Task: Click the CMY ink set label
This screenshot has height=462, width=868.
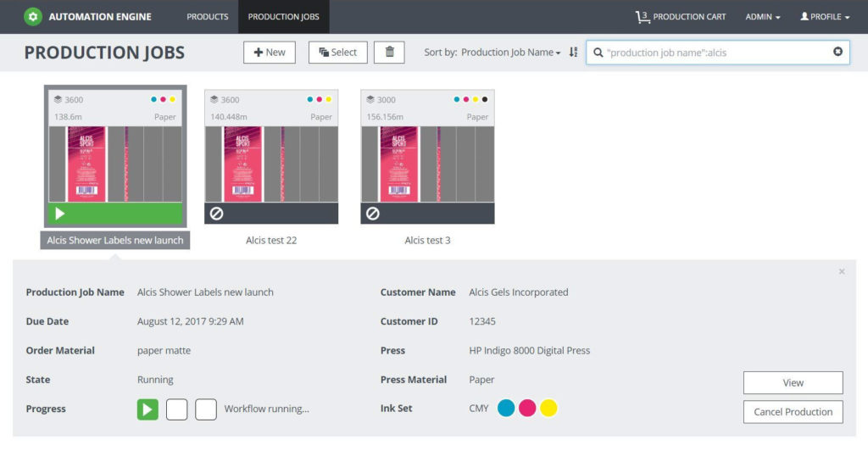Action: [x=479, y=409]
